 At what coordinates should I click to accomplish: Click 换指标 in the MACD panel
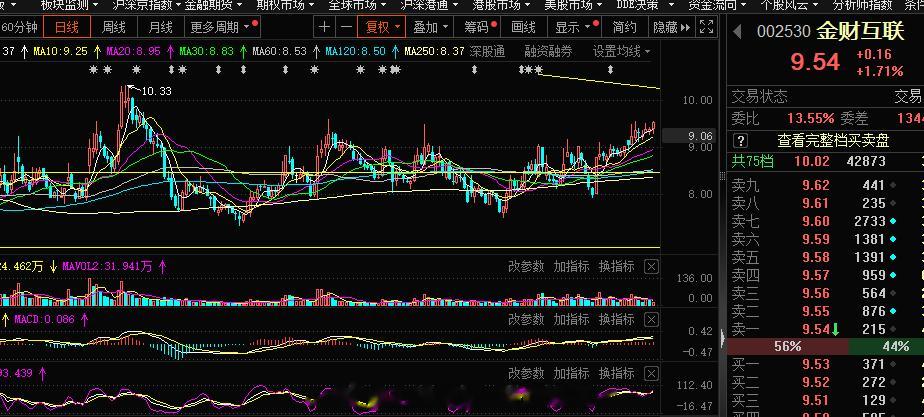coord(616,320)
